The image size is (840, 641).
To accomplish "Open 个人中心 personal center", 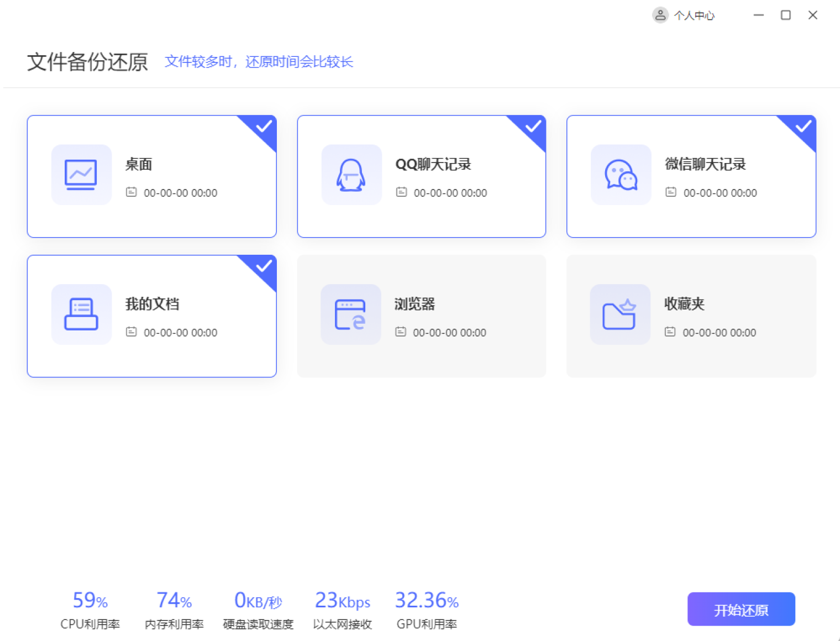I will click(694, 15).
